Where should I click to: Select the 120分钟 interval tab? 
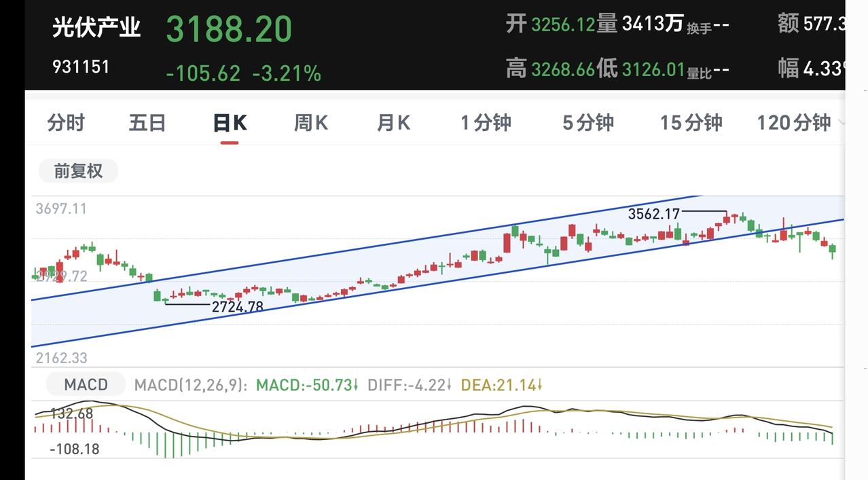point(794,123)
